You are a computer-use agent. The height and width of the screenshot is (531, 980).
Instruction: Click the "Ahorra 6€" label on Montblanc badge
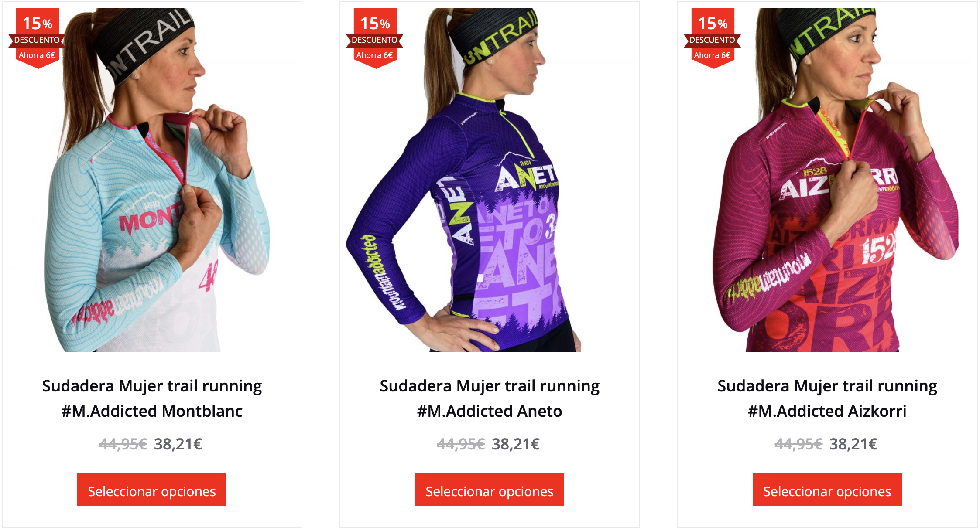pyautogui.click(x=37, y=55)
